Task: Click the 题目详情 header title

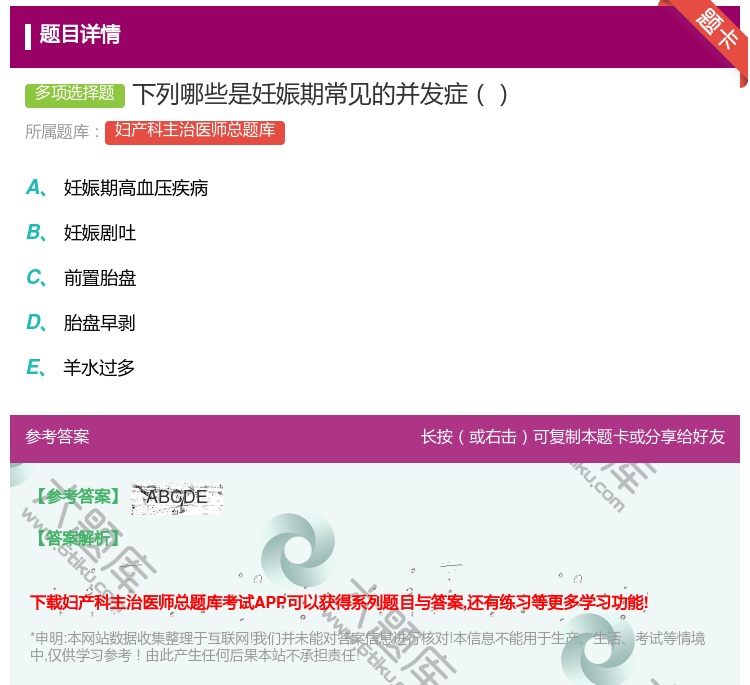Action: point(80,35)
